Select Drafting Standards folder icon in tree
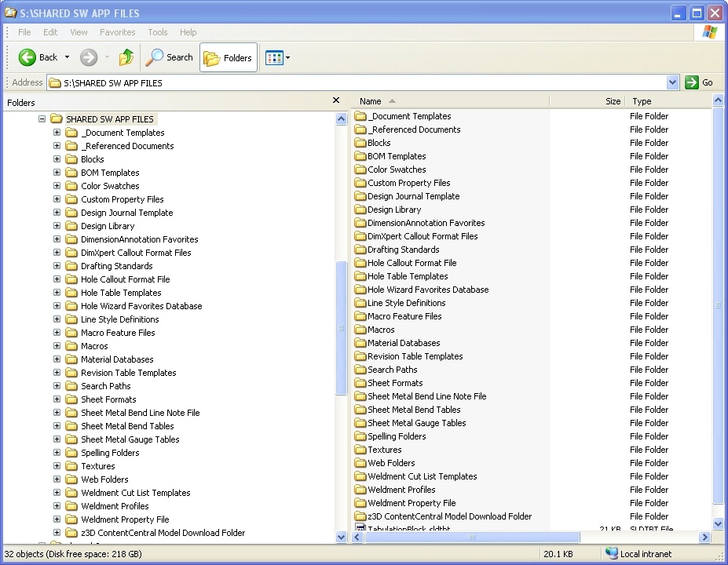The height and width of the screenshot is (565, 728). tap(71, 266)
